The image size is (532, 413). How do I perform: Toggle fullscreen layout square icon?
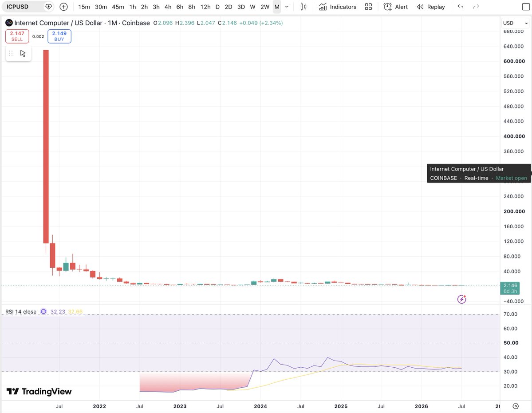coord(525,7)
